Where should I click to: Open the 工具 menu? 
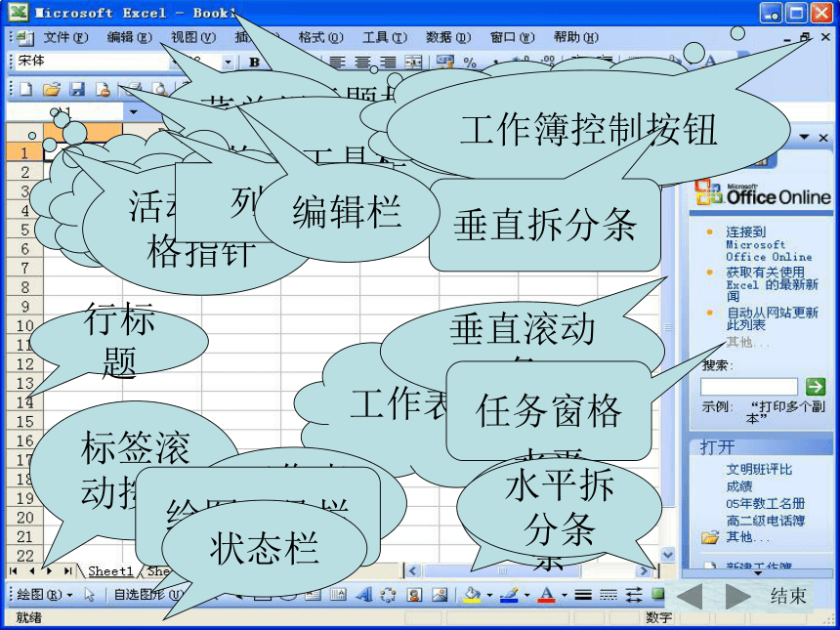385,37
